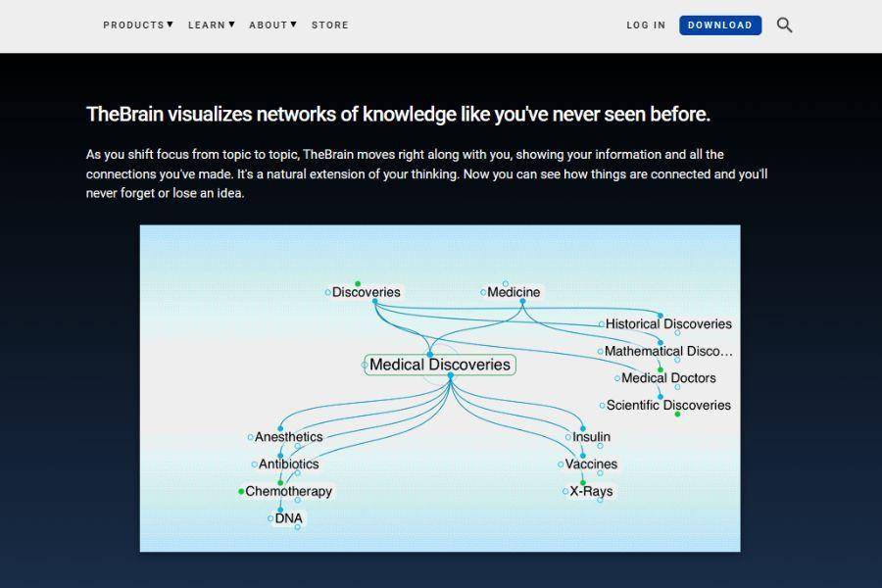This screenshot has height=588, width=882.
Task: Click the Log In link
Action: click(647, 25)
